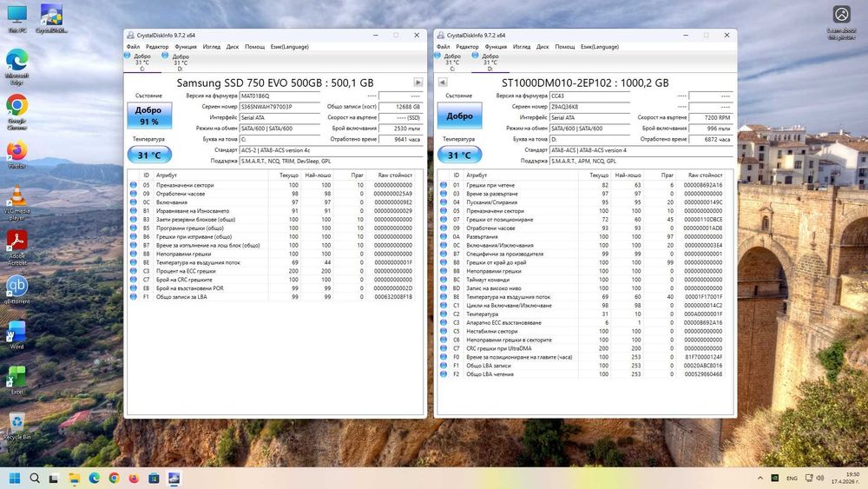Launch Microsoft Edge from the desktop
The width and height of the screenshot is (868, 489).
(16, 67)
